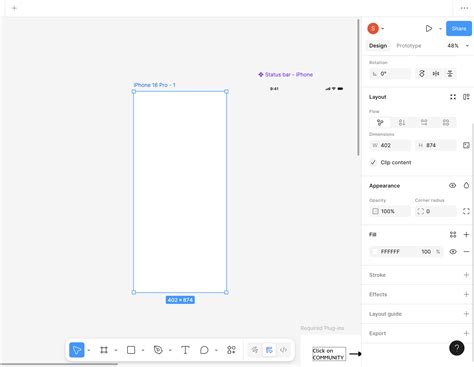
Task: Open the present options dropdown arrow
Action: click(x=440, y=29)
